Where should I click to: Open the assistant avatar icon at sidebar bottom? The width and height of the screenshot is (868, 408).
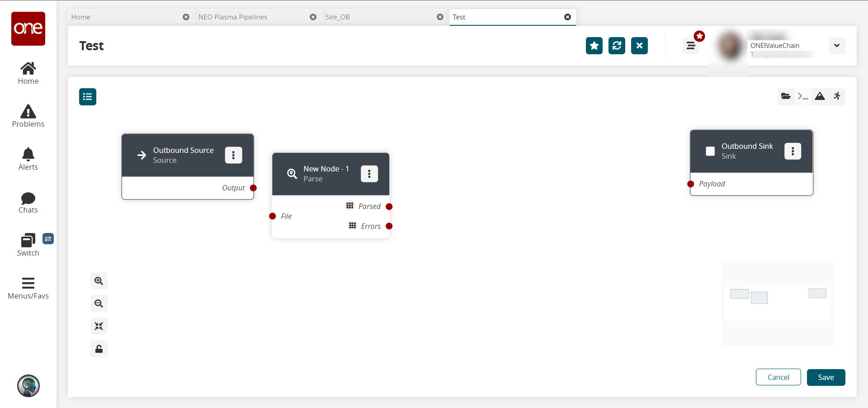coord(28,386)
